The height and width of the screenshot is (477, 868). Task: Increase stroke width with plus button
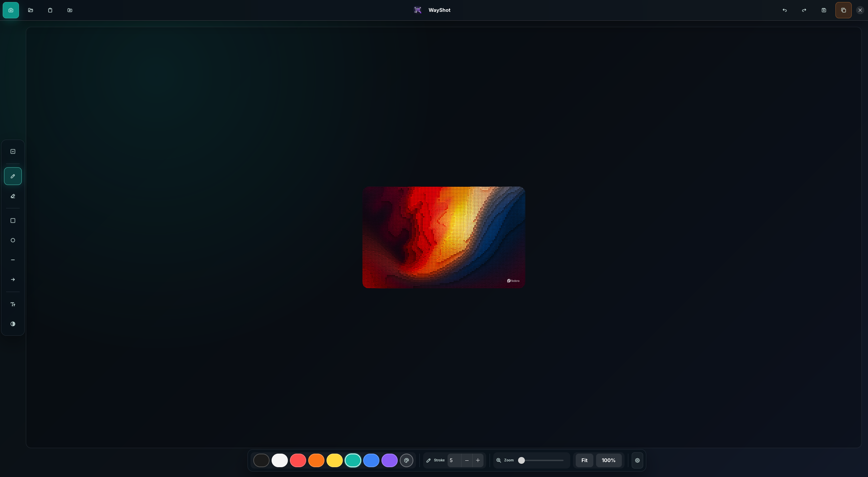[478, 460]
